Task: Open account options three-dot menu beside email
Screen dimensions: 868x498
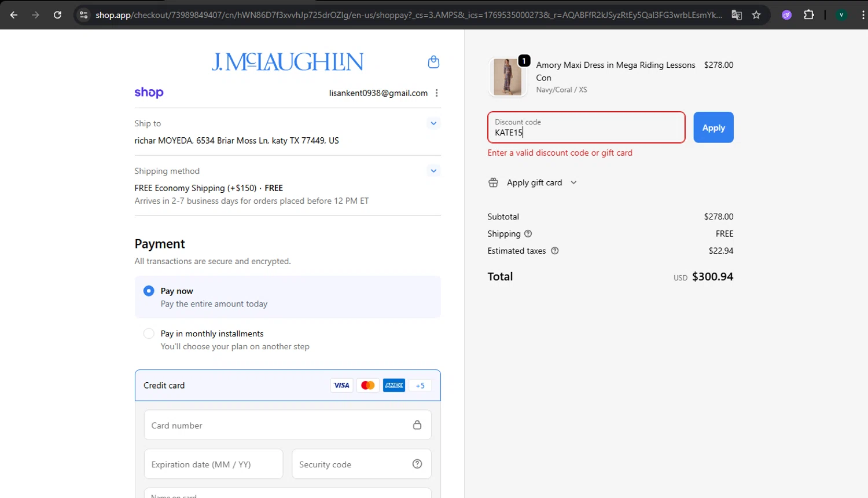Action: [x=437, y=93]
